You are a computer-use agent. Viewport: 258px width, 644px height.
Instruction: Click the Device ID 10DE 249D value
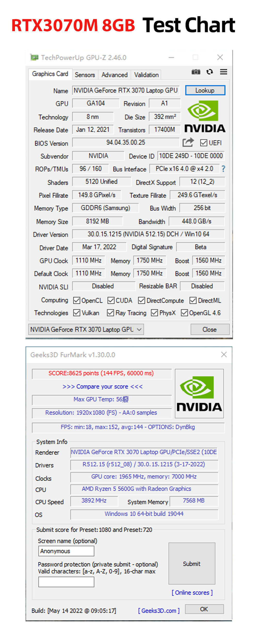tap(191, 156)
